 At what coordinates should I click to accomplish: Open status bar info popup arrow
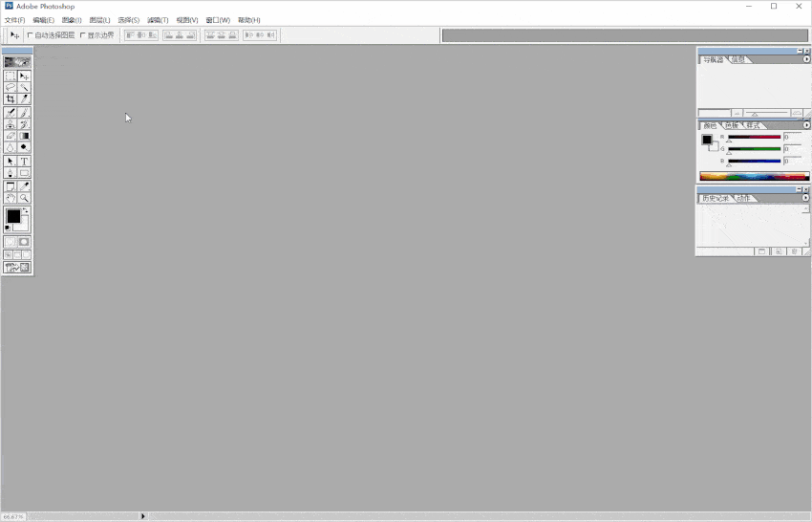coord(143,516)
